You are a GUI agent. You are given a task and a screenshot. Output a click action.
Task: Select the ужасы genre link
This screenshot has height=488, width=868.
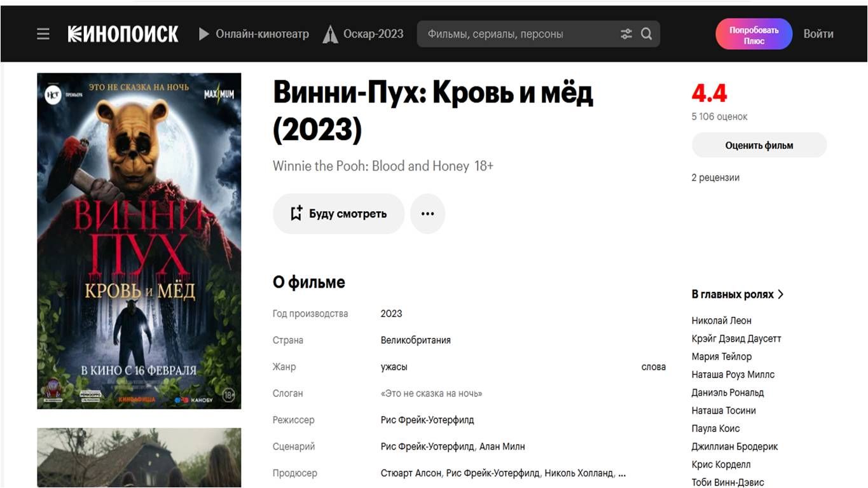[x=394, y=367]
